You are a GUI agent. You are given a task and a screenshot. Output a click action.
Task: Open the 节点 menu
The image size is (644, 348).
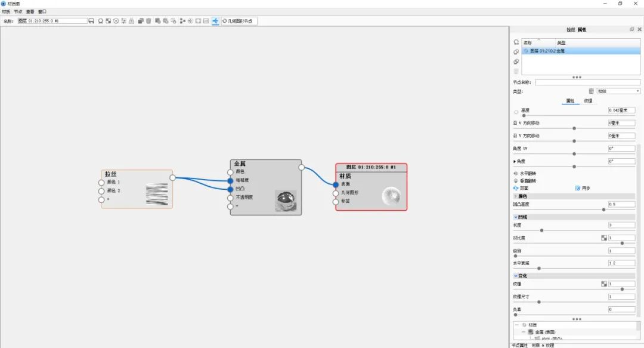tap(18, 11)
